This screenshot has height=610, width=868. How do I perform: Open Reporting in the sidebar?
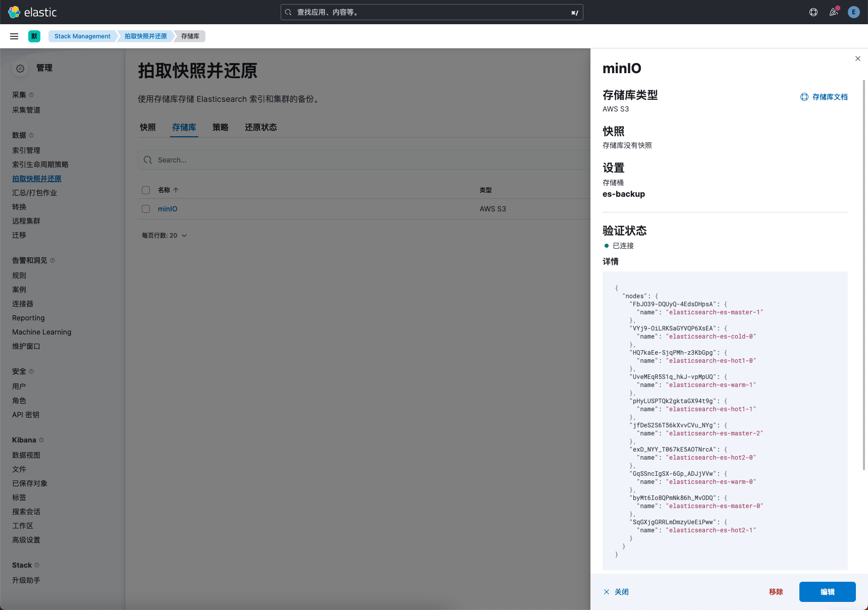(28, 318)
